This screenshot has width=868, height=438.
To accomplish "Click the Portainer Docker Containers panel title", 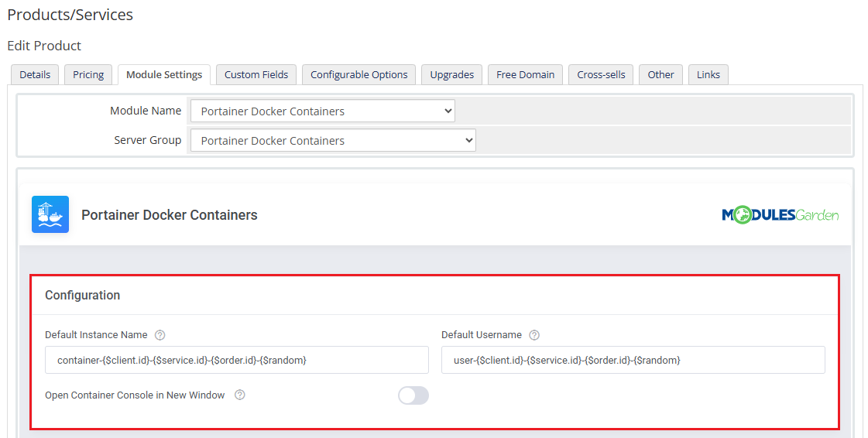I will click(170, 214).
